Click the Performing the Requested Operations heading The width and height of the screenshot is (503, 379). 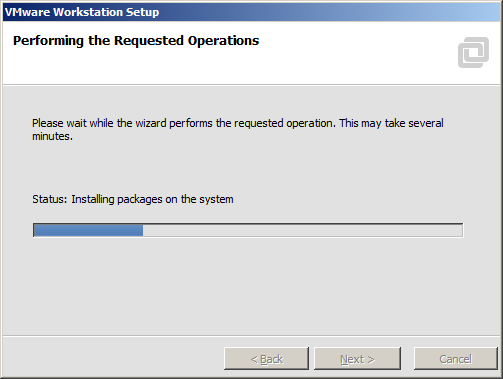pos(136,41)
